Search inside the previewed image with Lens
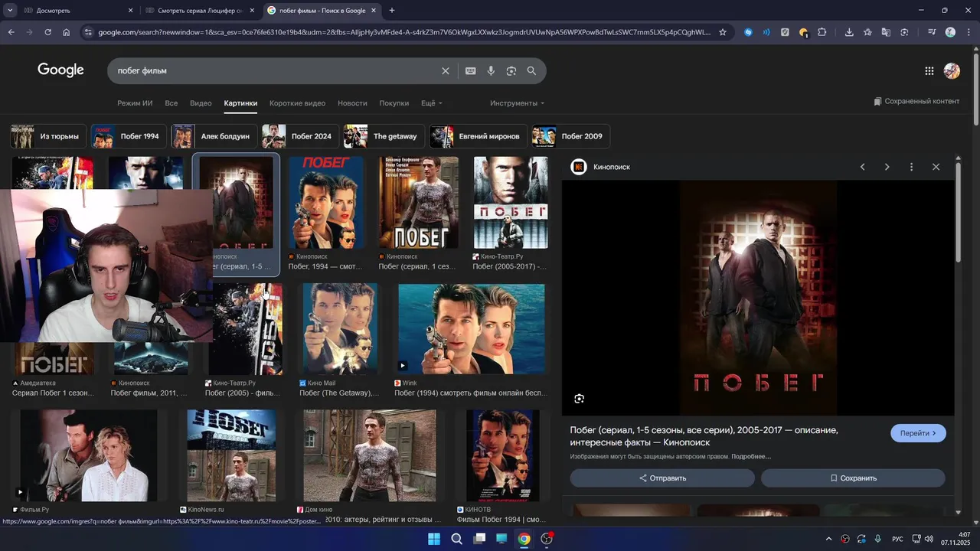980x551 pixels. [580, 399]
